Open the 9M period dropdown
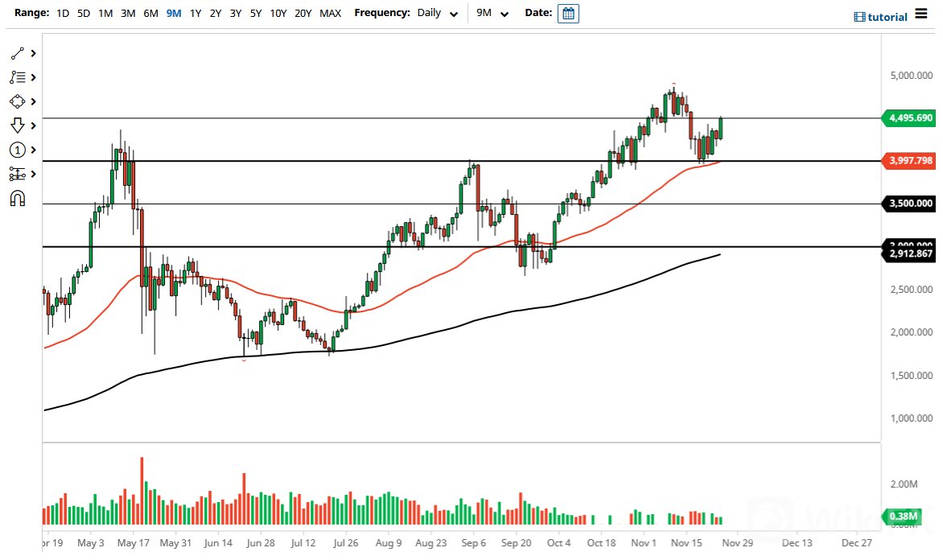Image resolution: width=943 pixels, height=560 pixels. pyautogui.click(x=492, y=14)
